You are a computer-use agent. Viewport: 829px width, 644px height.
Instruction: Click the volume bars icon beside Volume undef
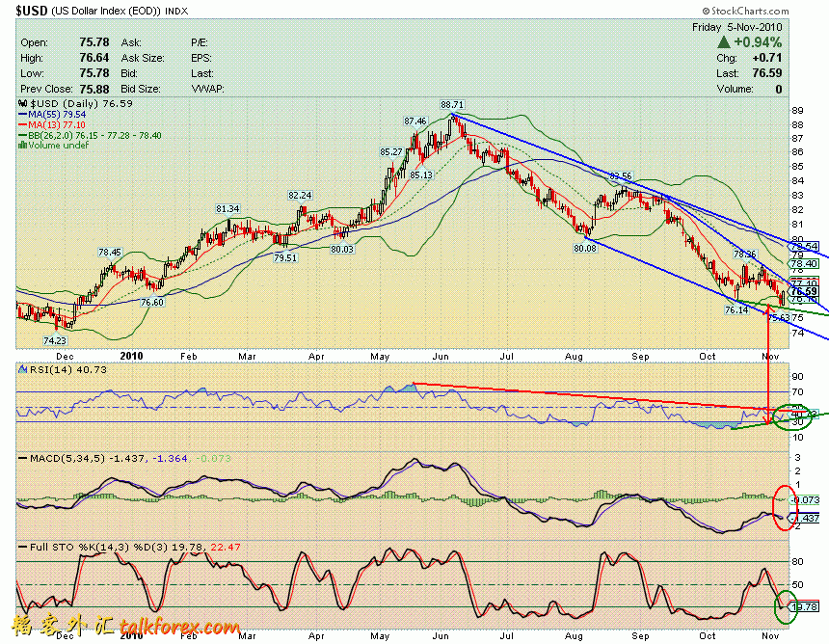pos(23,145)
